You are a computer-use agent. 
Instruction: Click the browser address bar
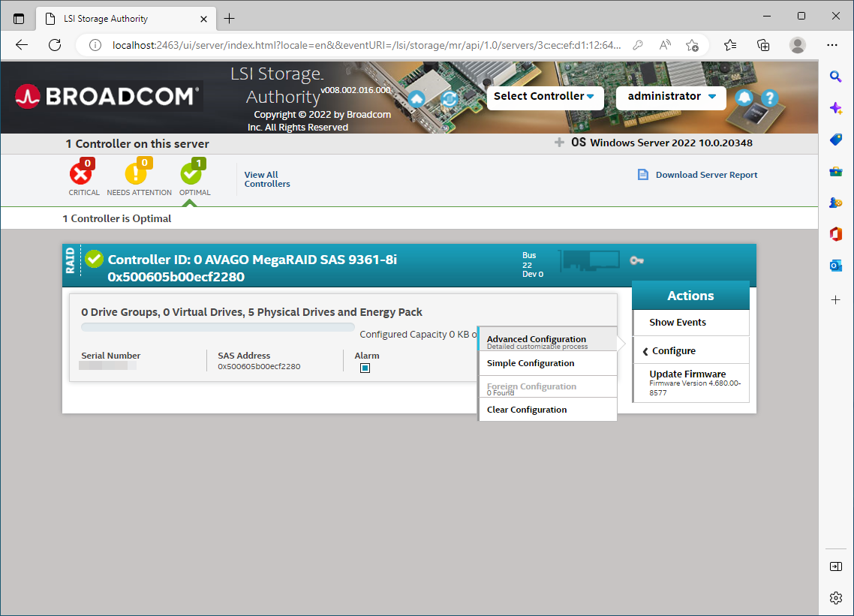pyautogui.click(x=366, y=45)
